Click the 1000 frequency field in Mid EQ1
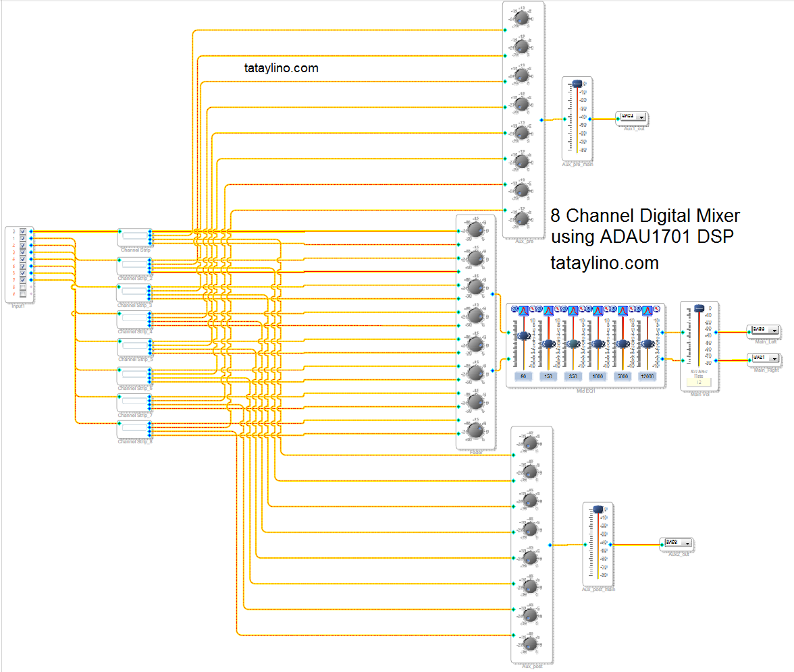This screenshot has height=672, width=794. [598, 376]
